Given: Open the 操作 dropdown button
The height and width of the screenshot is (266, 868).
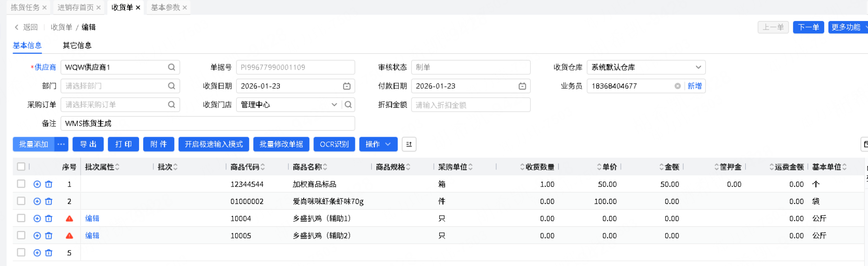Looking at the screenshot, I should click(378, 144).
